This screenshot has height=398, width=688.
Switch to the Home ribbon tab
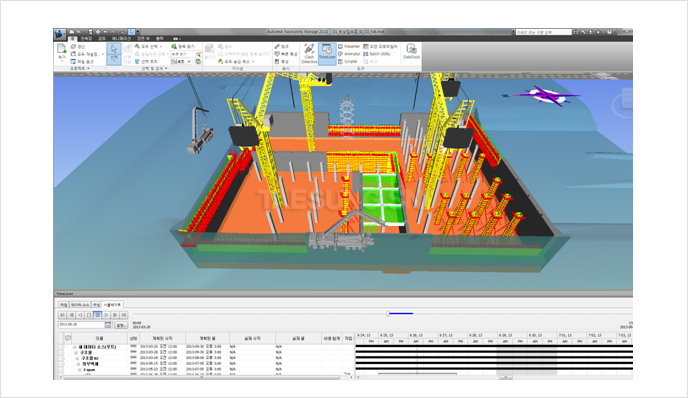[x=72, y=39]
